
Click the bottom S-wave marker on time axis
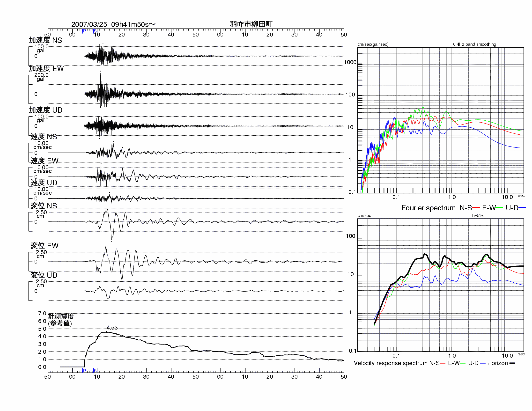[95, 370]
